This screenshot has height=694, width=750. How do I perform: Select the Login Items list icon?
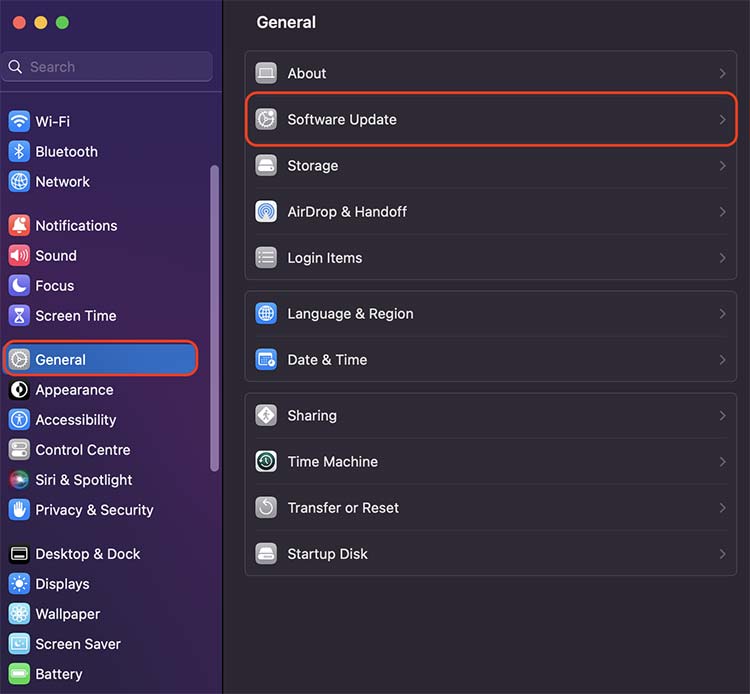266,258
